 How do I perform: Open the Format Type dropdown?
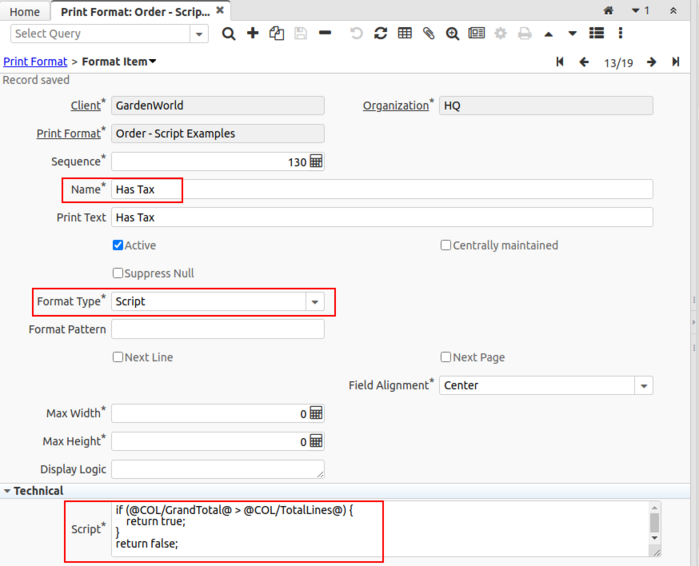(315, 301)
